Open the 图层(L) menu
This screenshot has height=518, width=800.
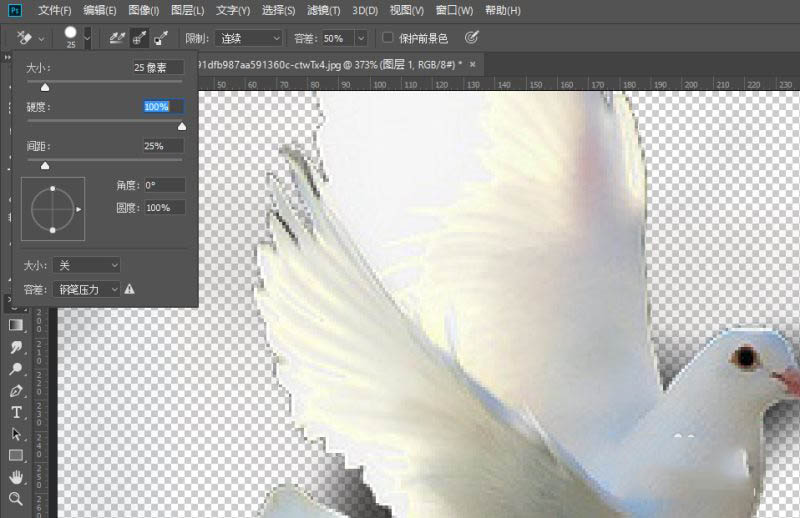[x=187, y=10]
